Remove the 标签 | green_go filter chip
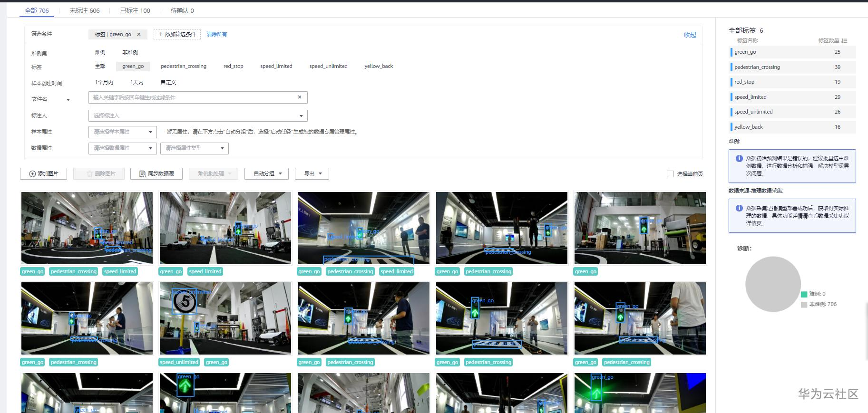Screen dimensions: 868x413 coord(139,34)
